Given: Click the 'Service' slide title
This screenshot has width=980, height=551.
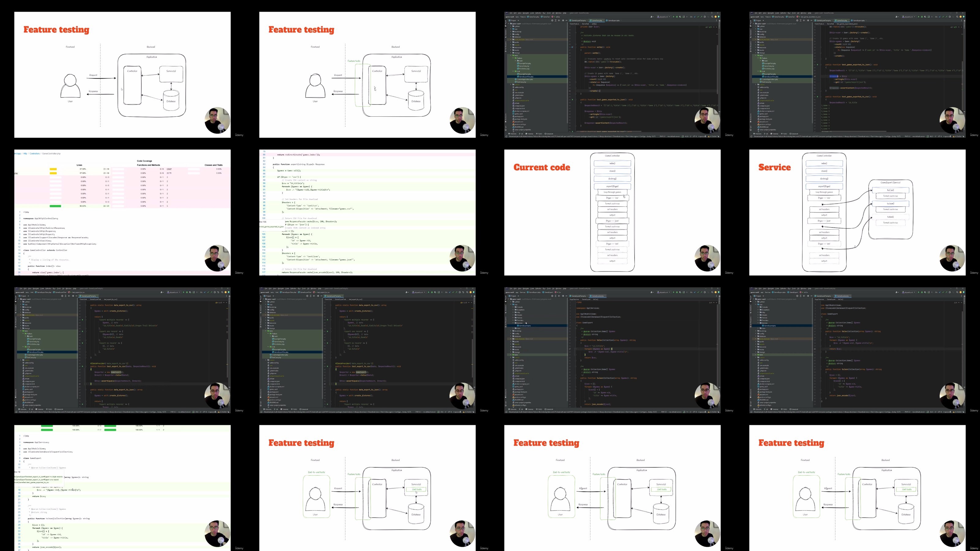Looking at the screenshot, I should 774,167.
